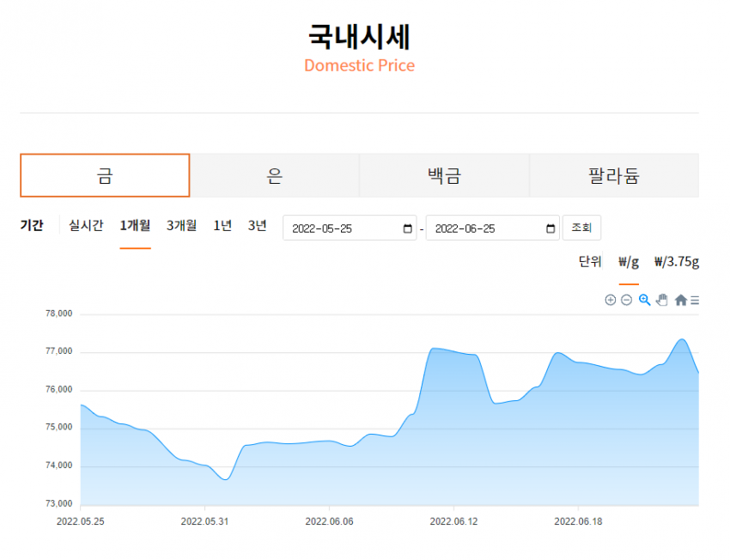Click the 75,000 y-axis label
730x560 pixels.
[59, 428]
